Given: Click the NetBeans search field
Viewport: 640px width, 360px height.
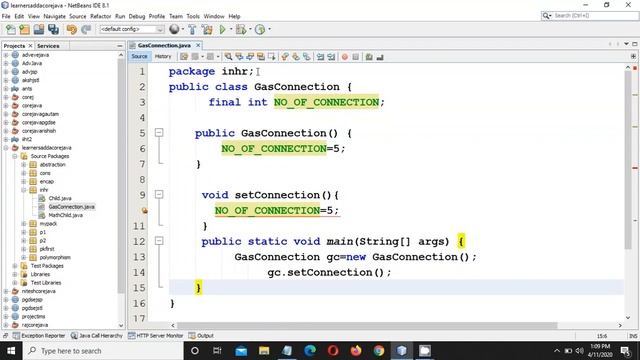Looking at the screenshot, I should point(590,16).
